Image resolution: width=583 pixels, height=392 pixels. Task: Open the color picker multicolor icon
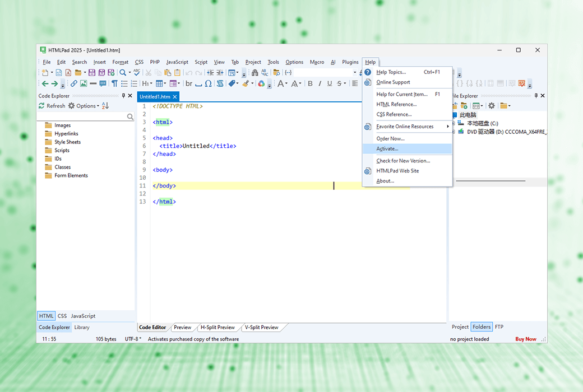[x=261, y=83]
